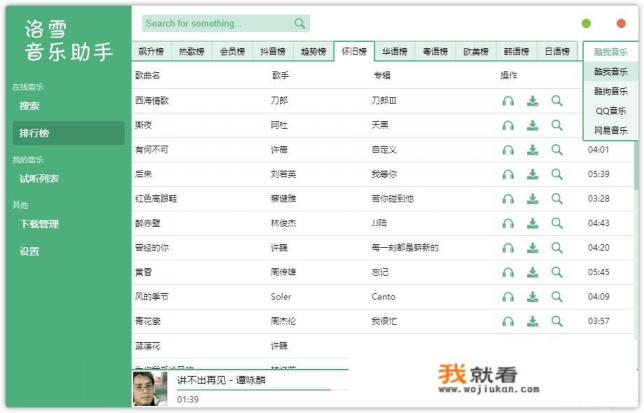Play 西海情歌 with its headphone icon
The image size is (644, 413).
point(508,101)
